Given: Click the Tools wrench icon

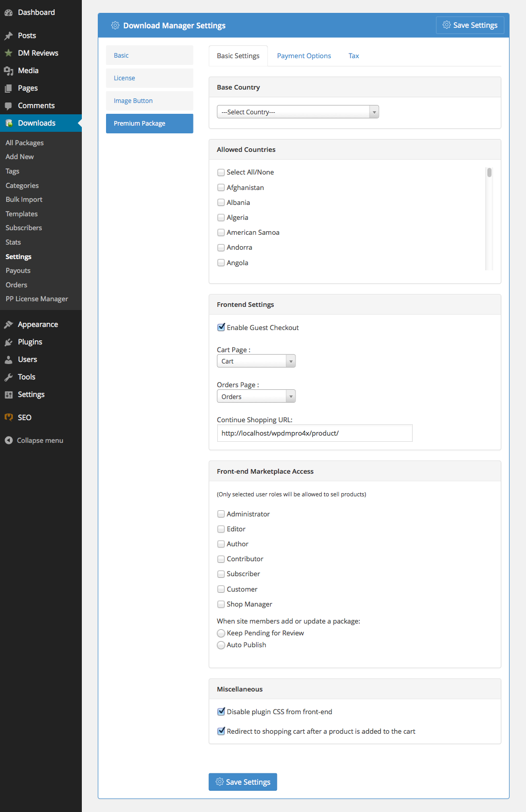Looking at the screenshot, I should click(8, 377).
